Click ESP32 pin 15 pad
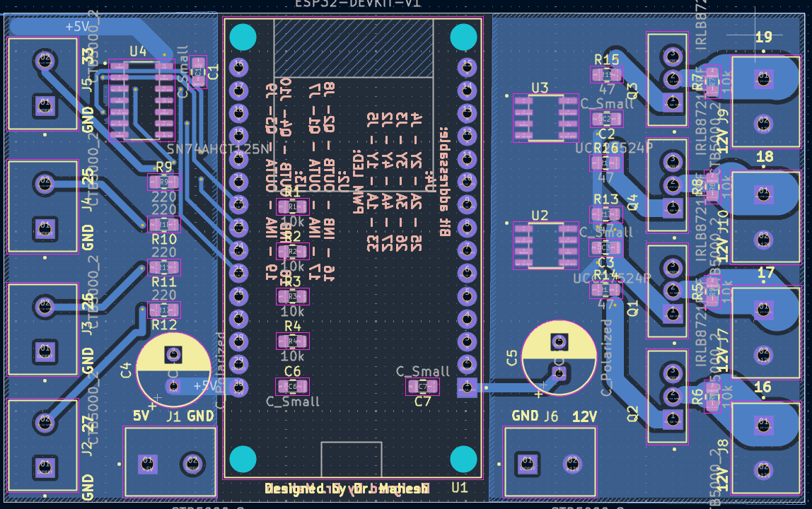This screenshot has width=812, height=509. coord(467,67)
